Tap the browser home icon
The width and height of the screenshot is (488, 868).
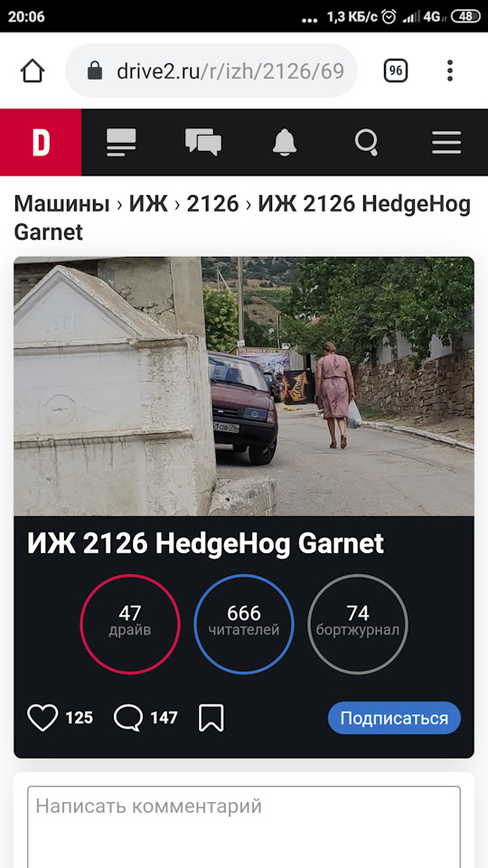click(33, 71)
